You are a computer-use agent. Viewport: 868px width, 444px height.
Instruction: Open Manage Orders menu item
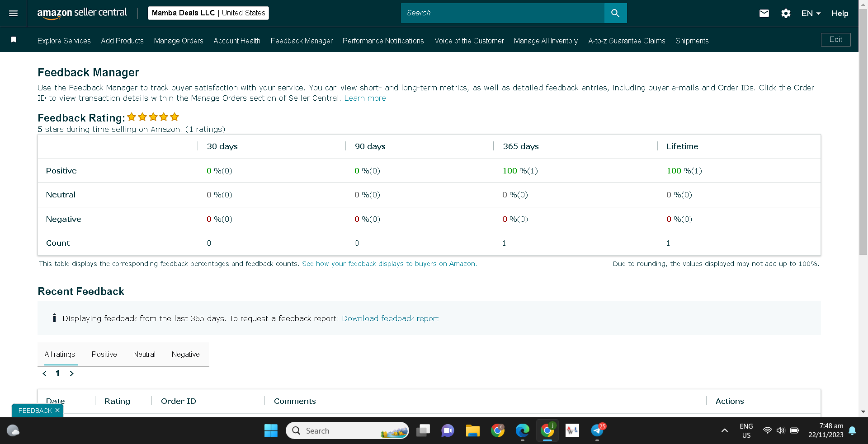(x=179, y=41)
